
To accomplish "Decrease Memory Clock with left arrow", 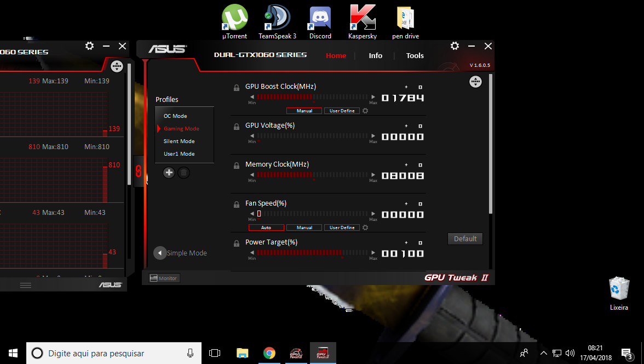I will pyautogui.click(x=252, y=175).
